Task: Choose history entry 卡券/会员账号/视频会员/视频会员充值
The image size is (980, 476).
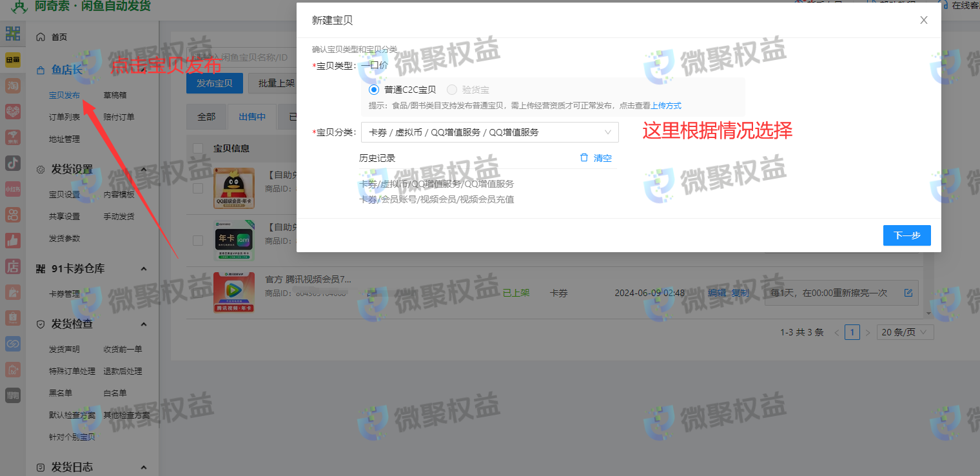Action: [x=436, y=199]
